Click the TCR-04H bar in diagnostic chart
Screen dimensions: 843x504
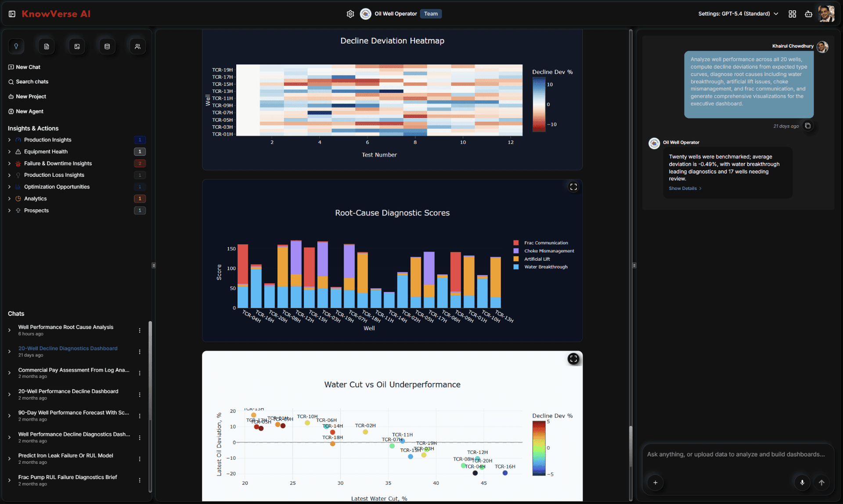[243, 276]
